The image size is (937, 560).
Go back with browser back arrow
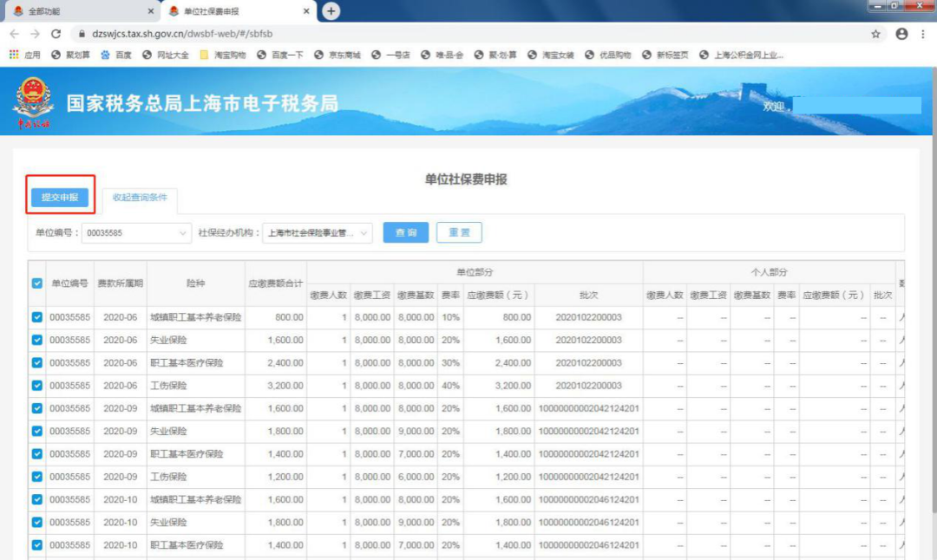pyautogui.click(x=15, y=34)
